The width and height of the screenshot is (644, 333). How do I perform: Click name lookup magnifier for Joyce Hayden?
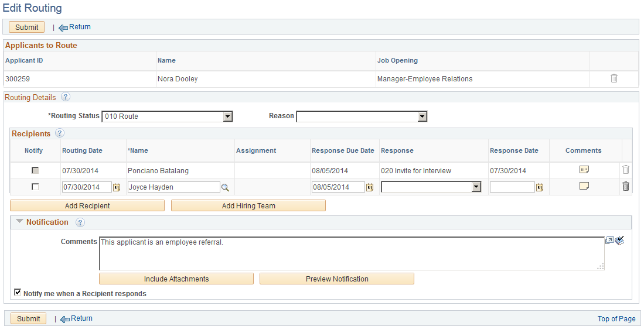pyautogui.click(x=225, y=187)
